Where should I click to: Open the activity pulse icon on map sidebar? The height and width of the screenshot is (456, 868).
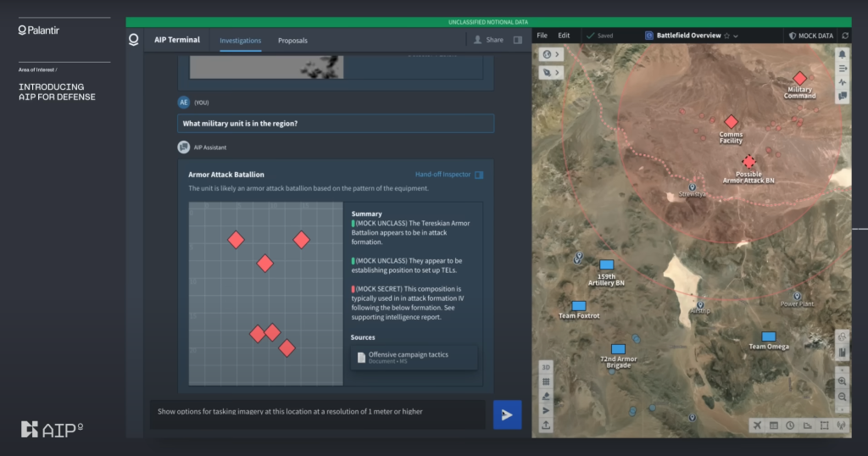coord(842,82)
